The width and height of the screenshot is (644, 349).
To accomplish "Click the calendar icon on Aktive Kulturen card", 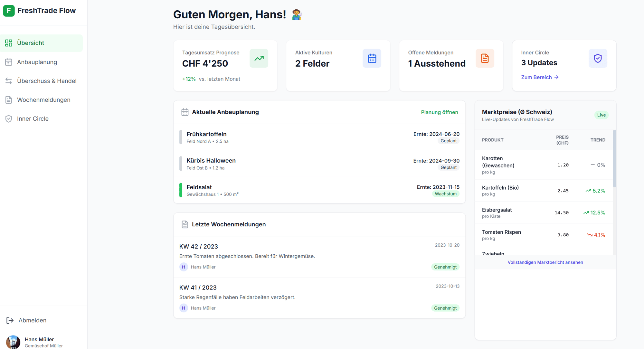I will pyautogui.click(x=372, y=58).
